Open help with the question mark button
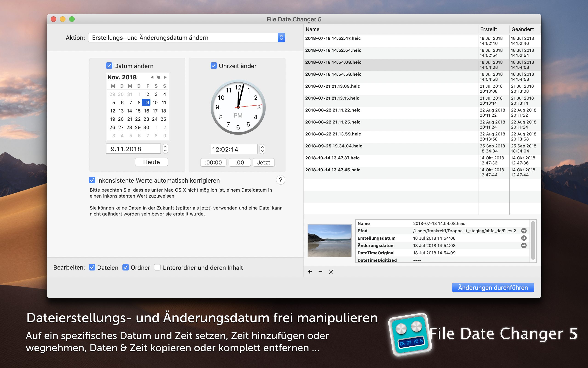588x368 pixels. click(x=281, y=180)
